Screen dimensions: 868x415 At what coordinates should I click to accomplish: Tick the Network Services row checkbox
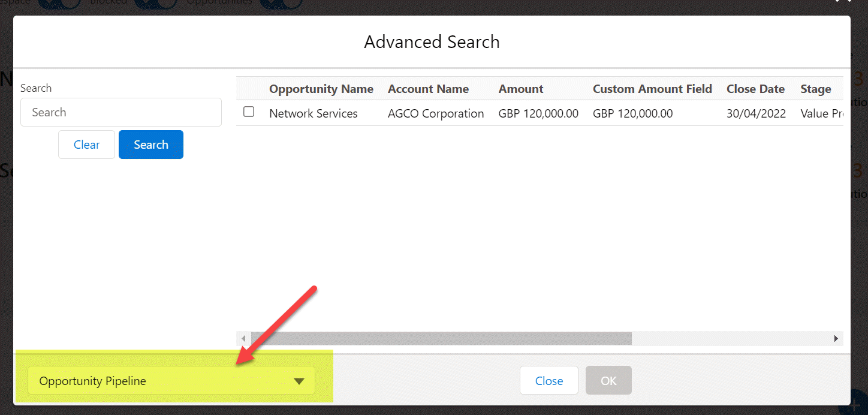pyautogui.click(x=249, y=112)
